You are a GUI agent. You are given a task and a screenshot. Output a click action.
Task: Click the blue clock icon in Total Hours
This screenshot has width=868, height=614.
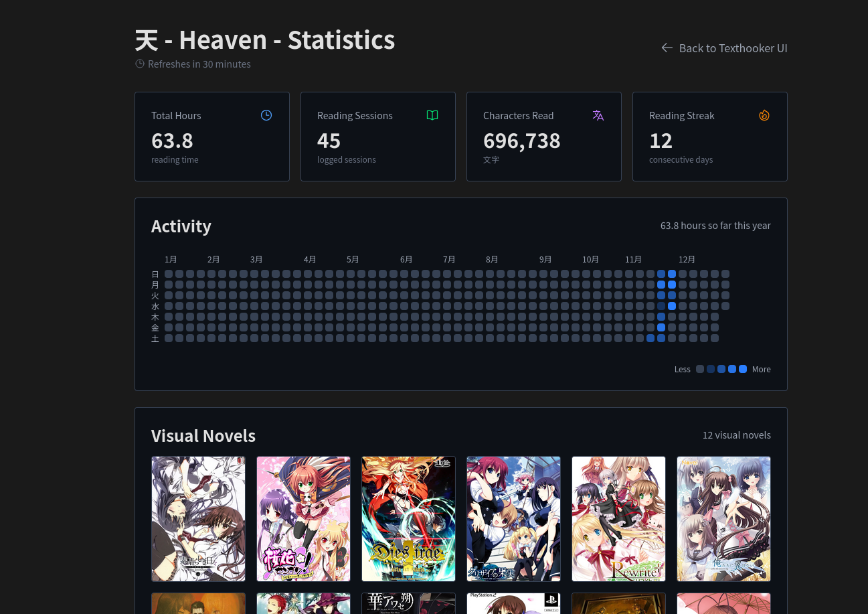tap(266, 115)
